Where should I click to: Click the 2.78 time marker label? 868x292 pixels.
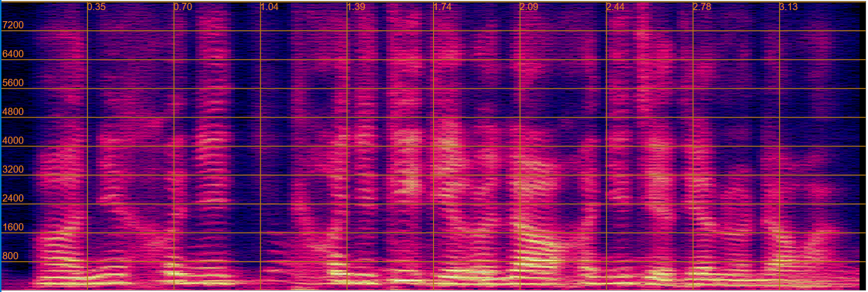click(702, 7)
